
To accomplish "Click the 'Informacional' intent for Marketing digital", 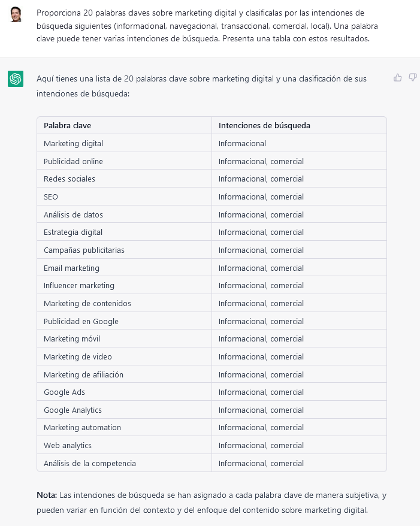I will (x=242, y=144).
